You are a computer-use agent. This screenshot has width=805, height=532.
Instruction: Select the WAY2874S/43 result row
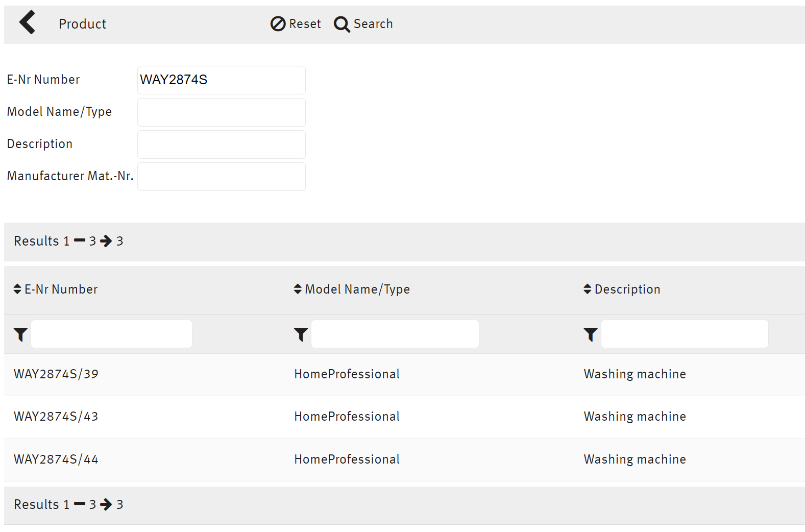(x=56, y=417)
